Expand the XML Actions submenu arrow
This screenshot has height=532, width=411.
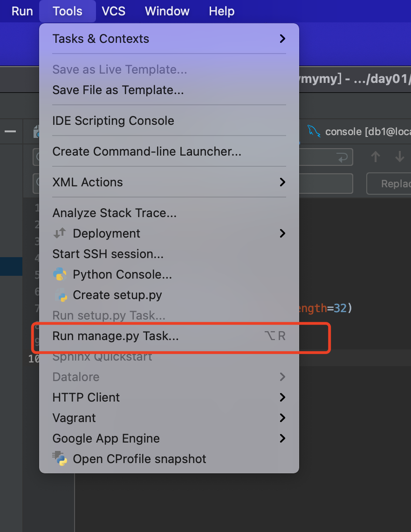click(x=282, y=182)
